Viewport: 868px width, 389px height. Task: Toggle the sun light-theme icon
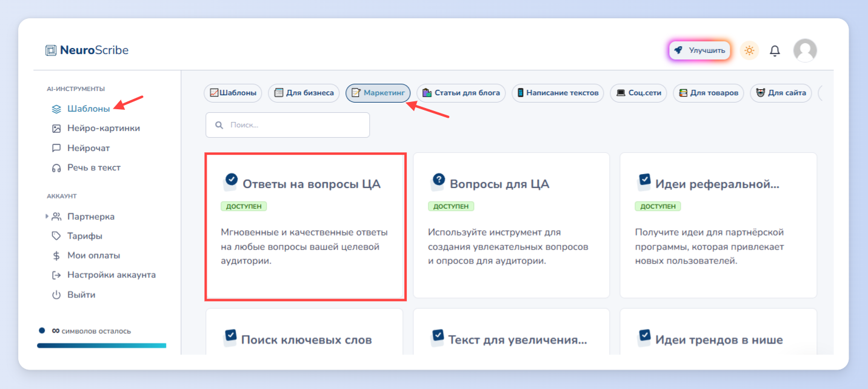pyautogui.click(x=749, y=50)
